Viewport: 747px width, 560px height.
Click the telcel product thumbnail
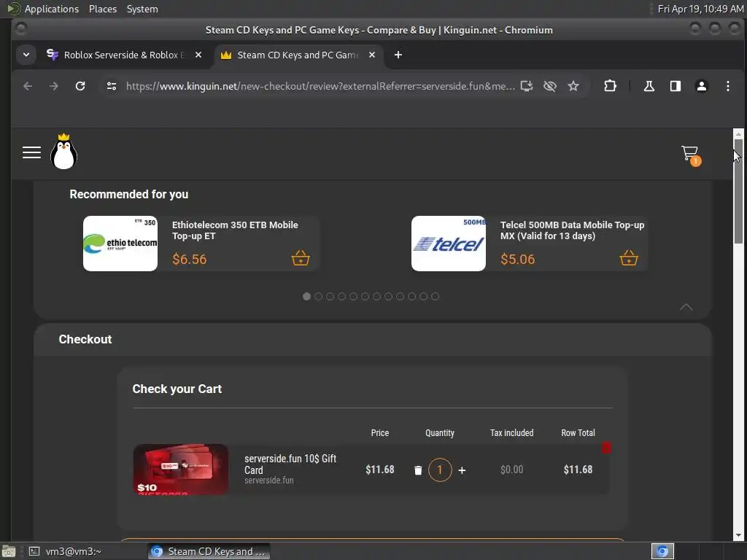pyautogui.click(x=449, y=244)
